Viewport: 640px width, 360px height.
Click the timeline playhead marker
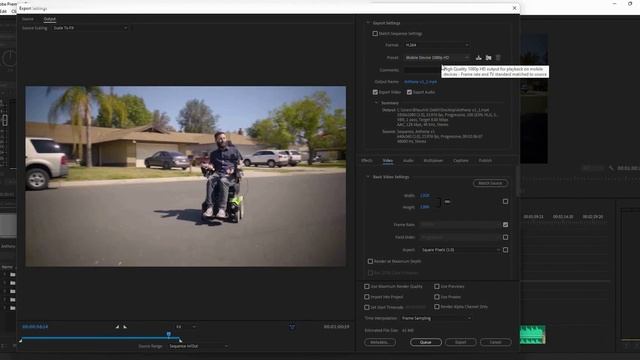(169, 334)
